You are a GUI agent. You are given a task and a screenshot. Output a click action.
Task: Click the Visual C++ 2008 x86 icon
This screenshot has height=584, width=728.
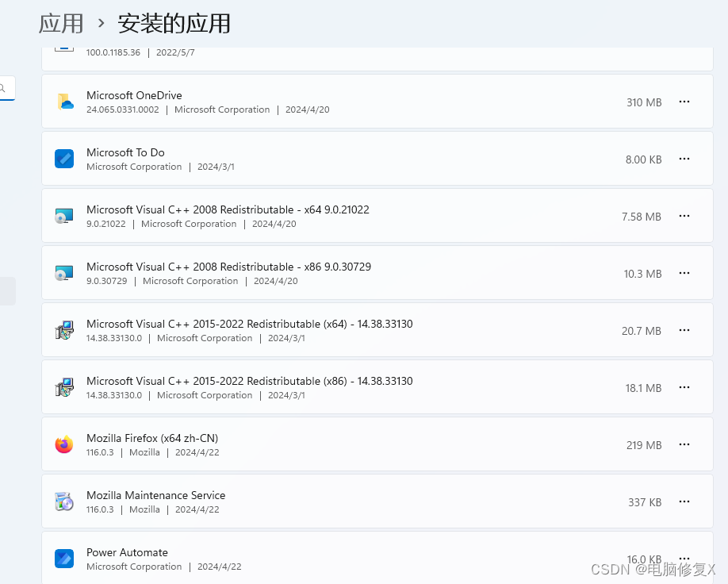point(64,273)
